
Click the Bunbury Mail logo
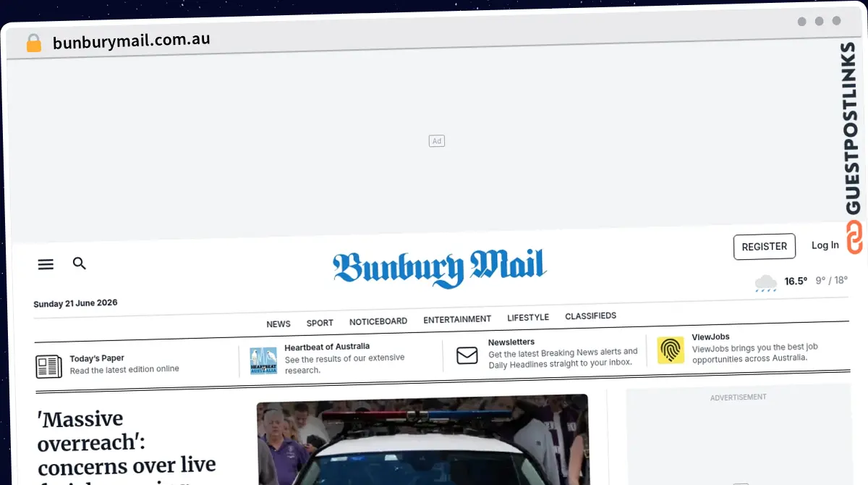(x=440, y=268)
